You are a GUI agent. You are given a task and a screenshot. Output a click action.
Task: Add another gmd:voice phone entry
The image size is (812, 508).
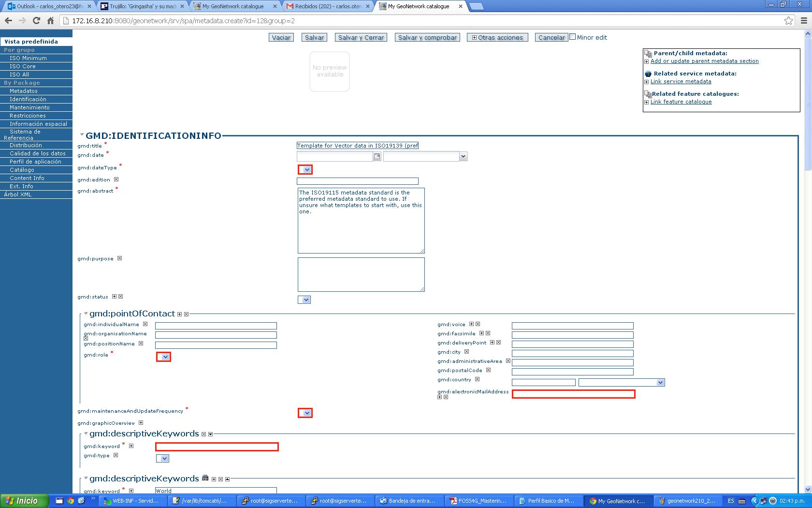[x=471, y=324]
